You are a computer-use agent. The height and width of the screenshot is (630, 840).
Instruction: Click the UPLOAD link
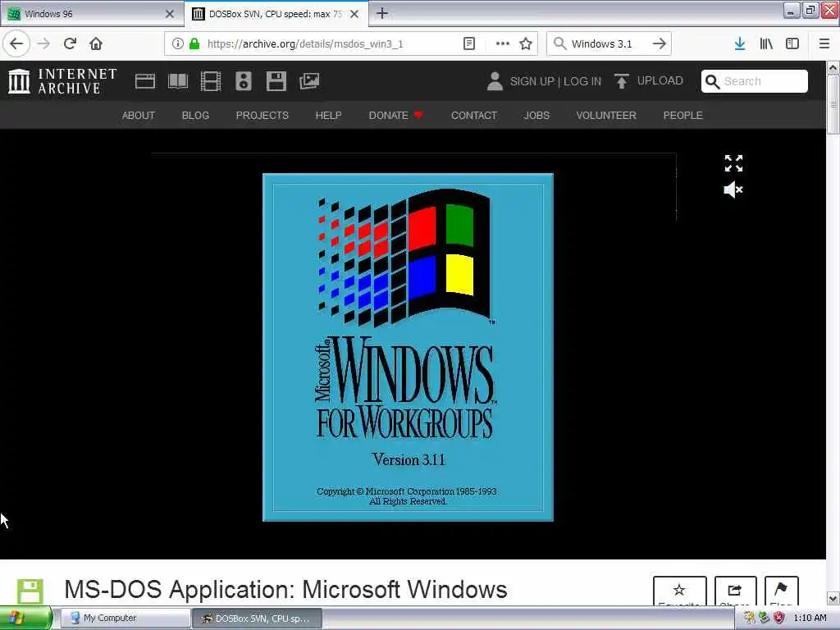point(649,81)
